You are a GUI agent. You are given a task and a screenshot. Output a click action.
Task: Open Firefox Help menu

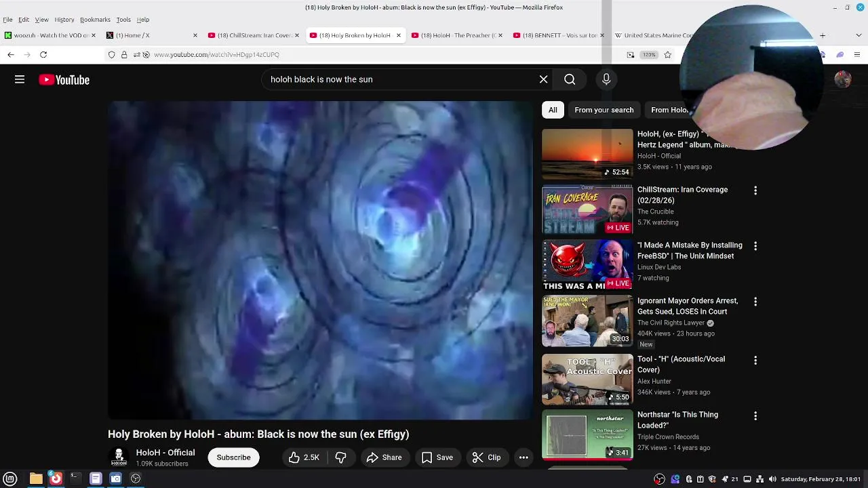pyautogui.click(x=143, y=20)
